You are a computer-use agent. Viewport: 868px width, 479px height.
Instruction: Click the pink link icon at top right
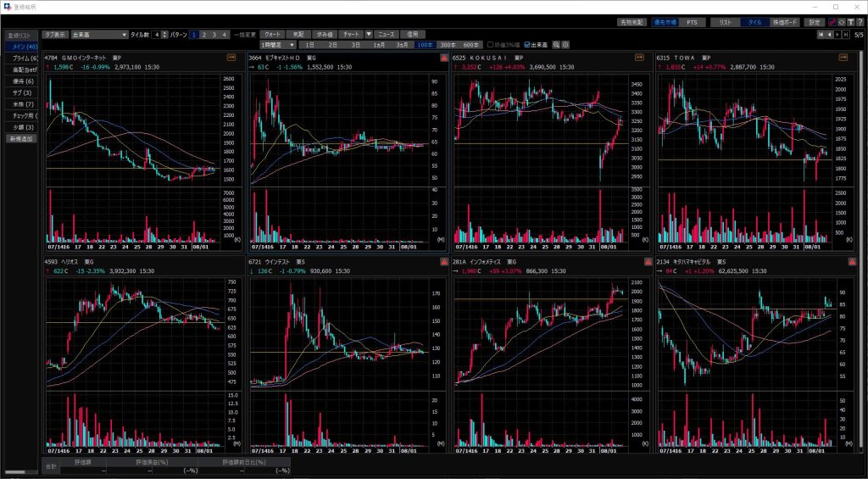[x=832, y=21]
